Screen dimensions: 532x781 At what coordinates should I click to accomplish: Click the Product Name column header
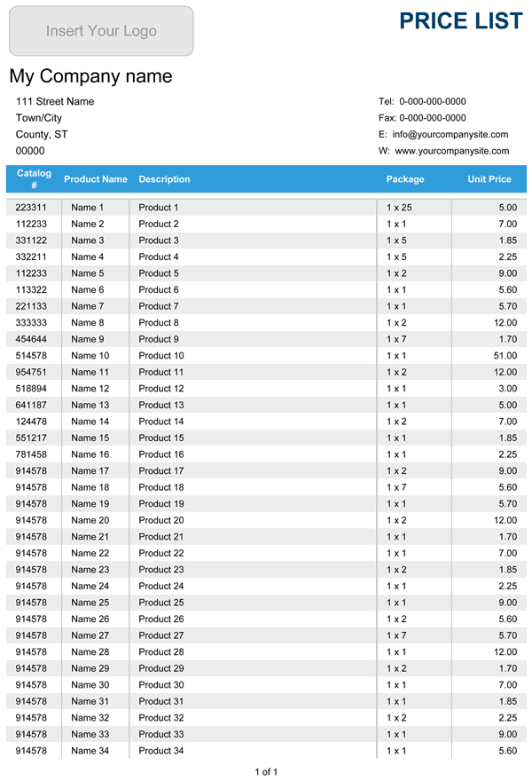point(96,179)
